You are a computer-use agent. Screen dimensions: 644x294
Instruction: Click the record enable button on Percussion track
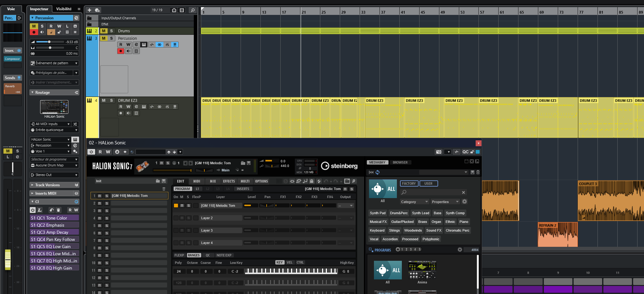(x=121, y=51)
